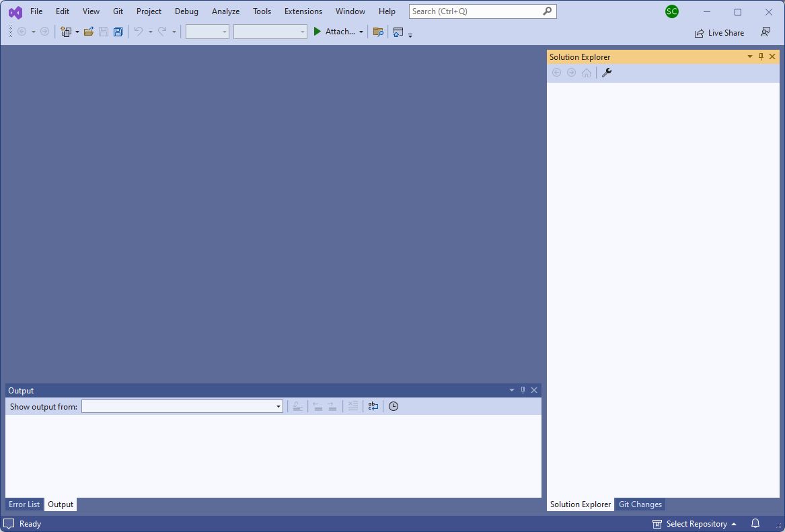Open Output panel window position dropdown

coord(512,390)
